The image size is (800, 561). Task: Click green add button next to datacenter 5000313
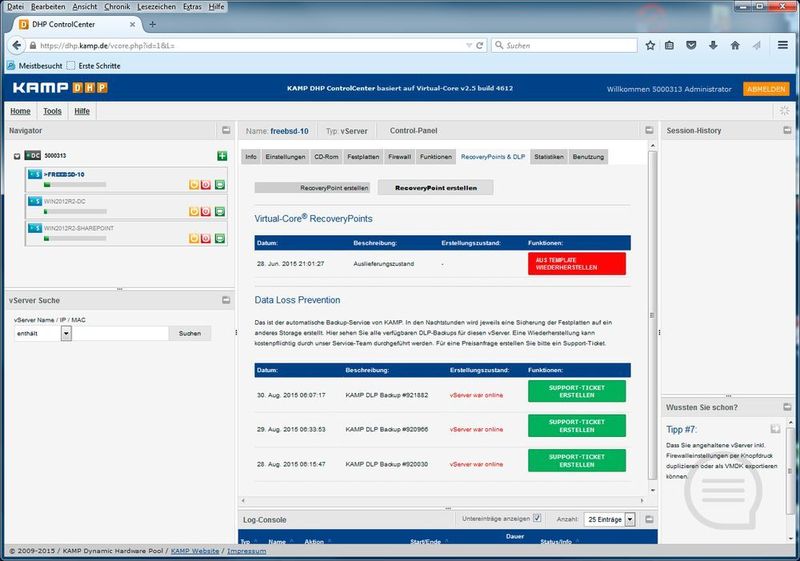coord(221,156)
